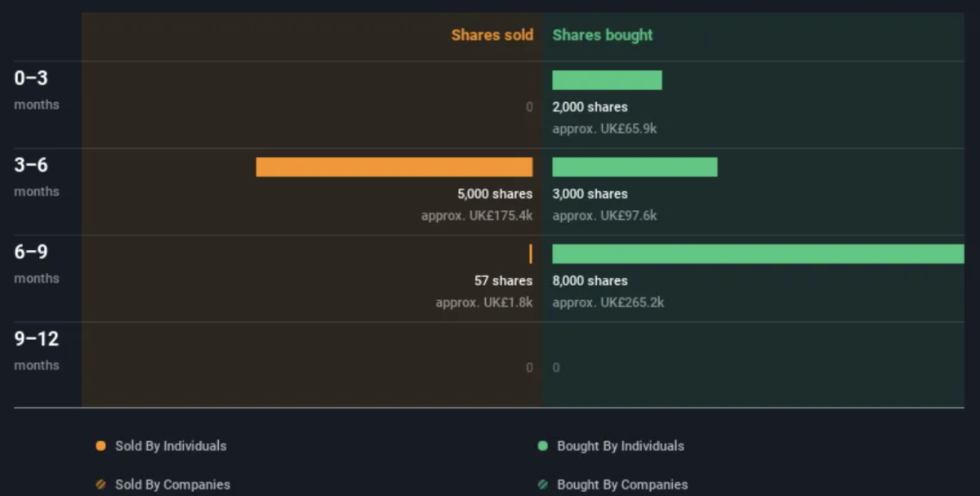Click the approx. UK£65.9k amount
The width and height of the screenshot is (980, 496).
[x=604, y=129]
